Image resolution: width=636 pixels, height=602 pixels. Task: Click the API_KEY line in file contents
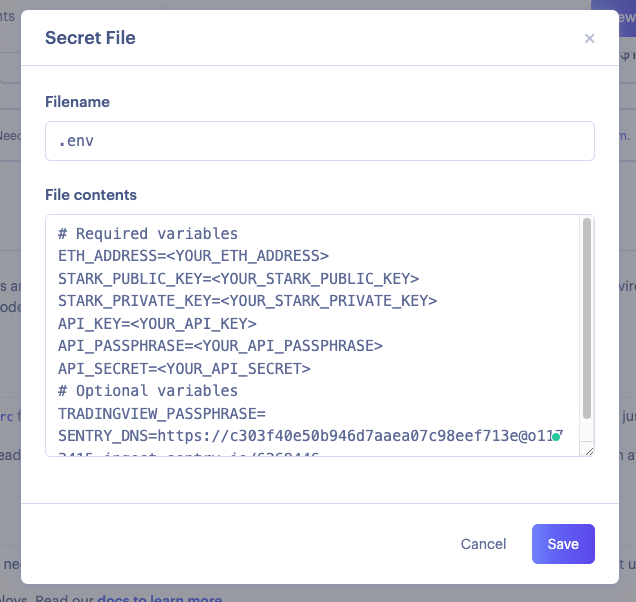[x=157, y=324]
